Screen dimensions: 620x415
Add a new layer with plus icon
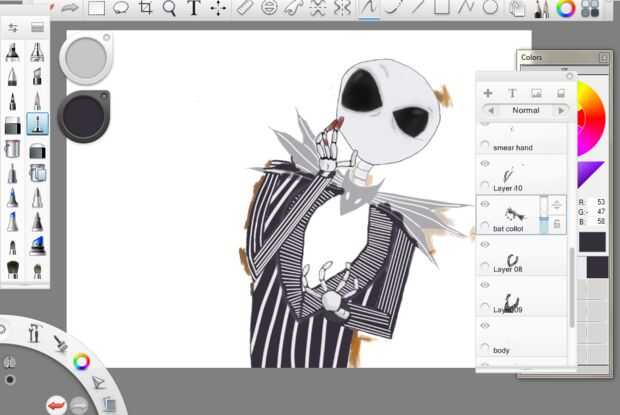[488, 93]
